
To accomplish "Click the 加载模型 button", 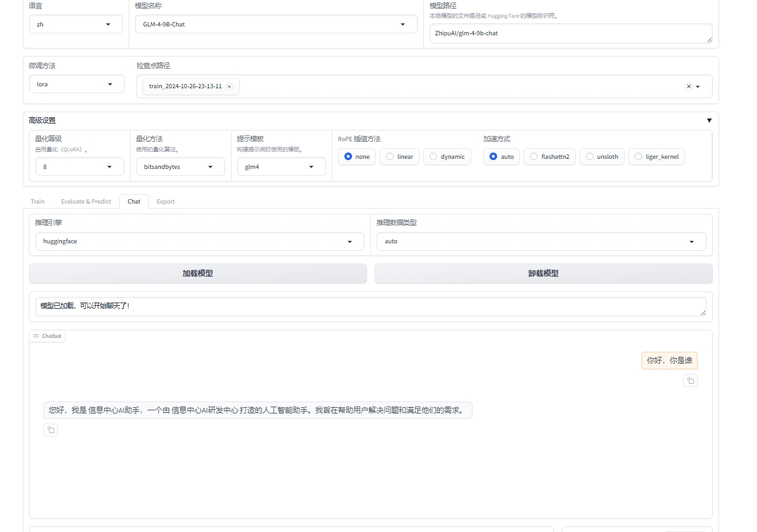I will pyautogui.click(x=197, y=274).
